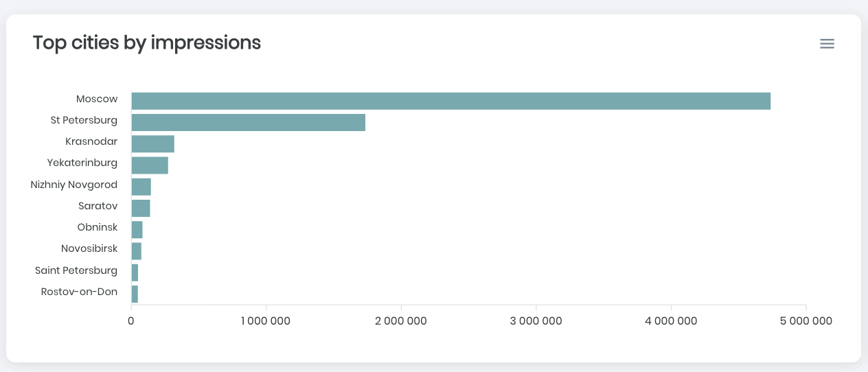Image resolution: width=868 pixels, height=372 pixels.
Task: Click the Nizhniy Novgorod bar
Action: (x=141, y=187)
